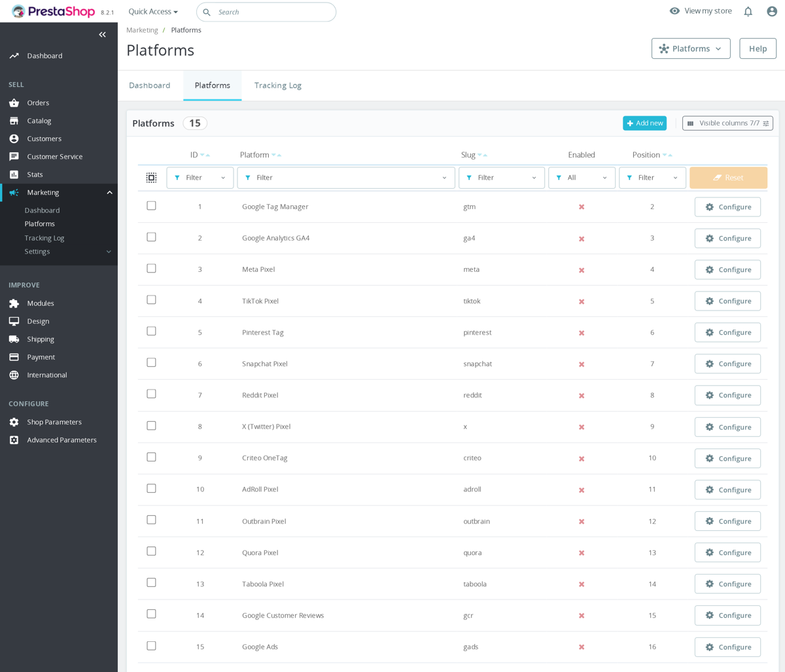Expand the Settings submenu in sidebar
This screenshot has width=785, height=672.
point(109,252)
